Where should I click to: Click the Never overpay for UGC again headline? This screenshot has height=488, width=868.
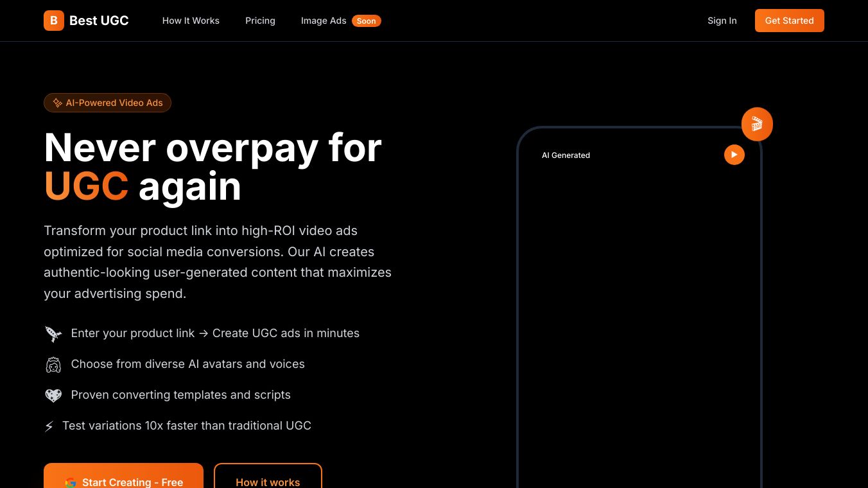213,166
